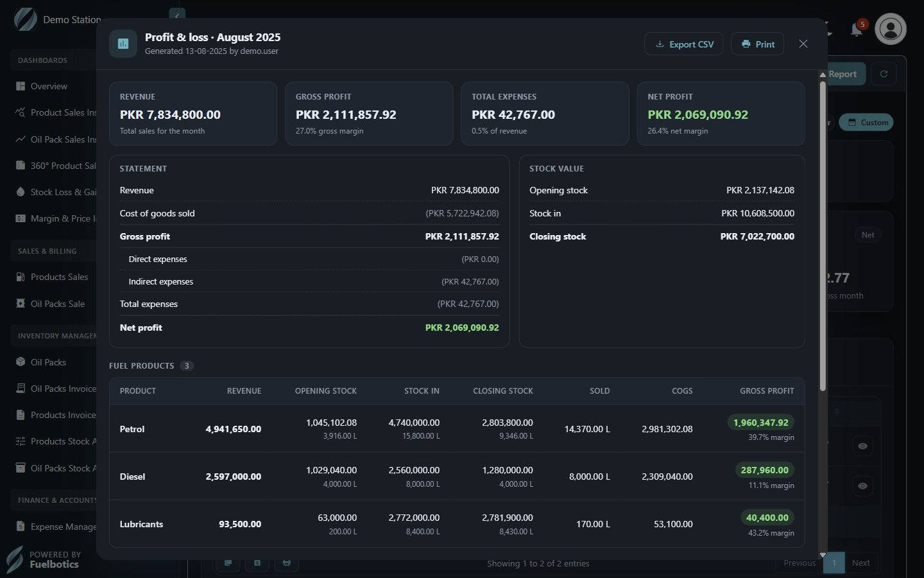
Task: Select page 1 in pagination
Action: pos(834,563)
